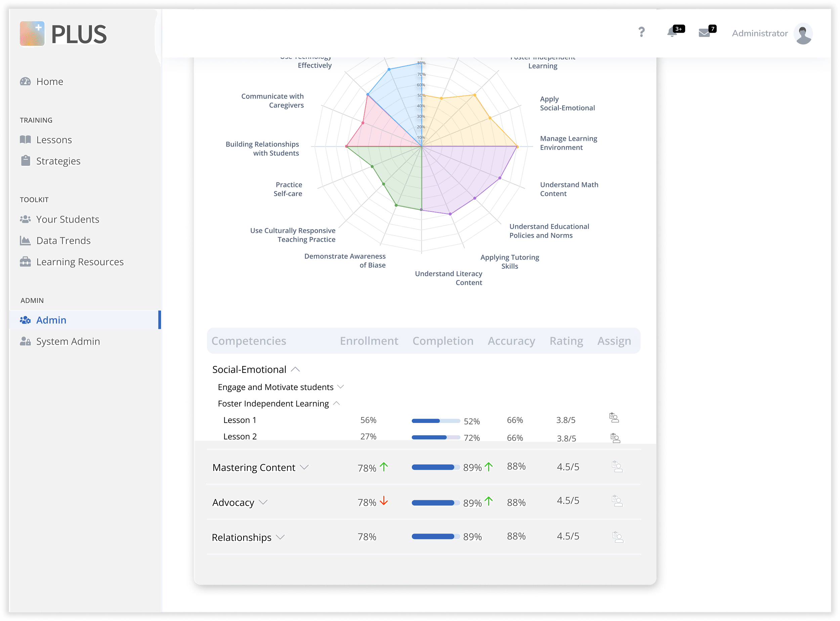Expand the Mastering Content row
Image resolution: width=840 pixels, height=621 pixels.
(x=304, y=467)
